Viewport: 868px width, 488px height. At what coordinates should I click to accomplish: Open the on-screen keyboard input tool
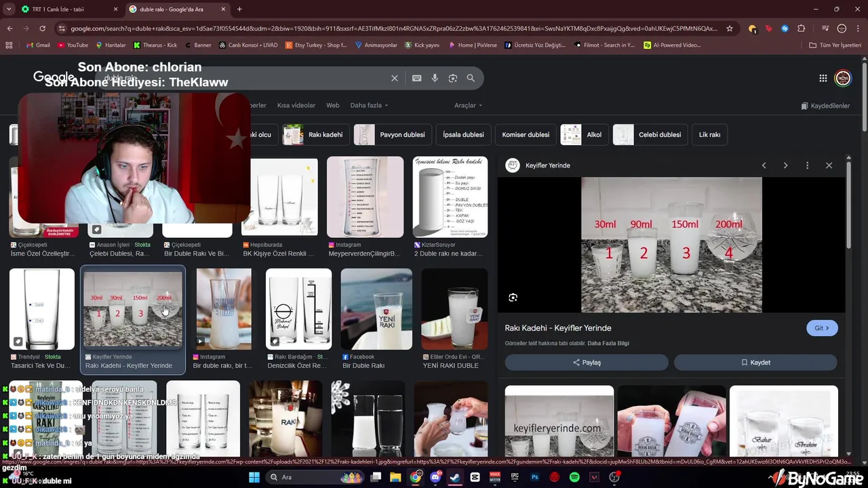(416, 78)
